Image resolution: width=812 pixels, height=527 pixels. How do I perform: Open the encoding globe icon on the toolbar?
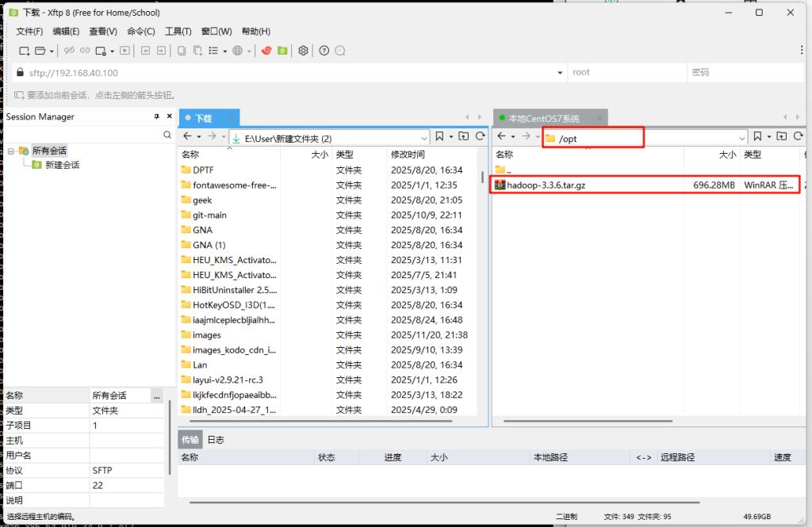[x=239, y=51]
